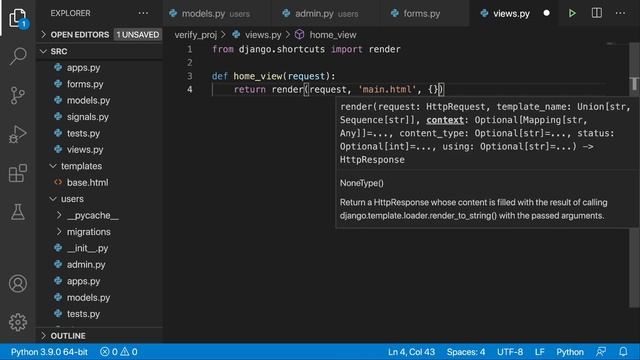Open signals.py in the explorer
640x360 pixels.
(x=87, y=117)
